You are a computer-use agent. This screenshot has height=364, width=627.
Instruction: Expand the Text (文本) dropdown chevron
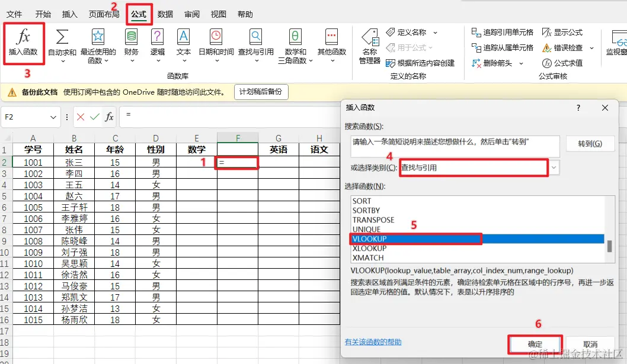(x=184, y=61)
